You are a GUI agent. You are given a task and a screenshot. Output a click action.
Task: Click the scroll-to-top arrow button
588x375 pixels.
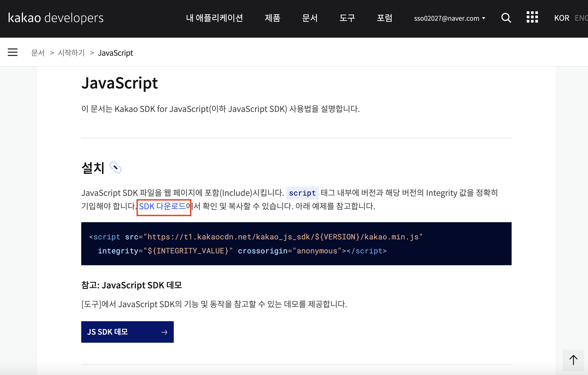pos(573,360)
